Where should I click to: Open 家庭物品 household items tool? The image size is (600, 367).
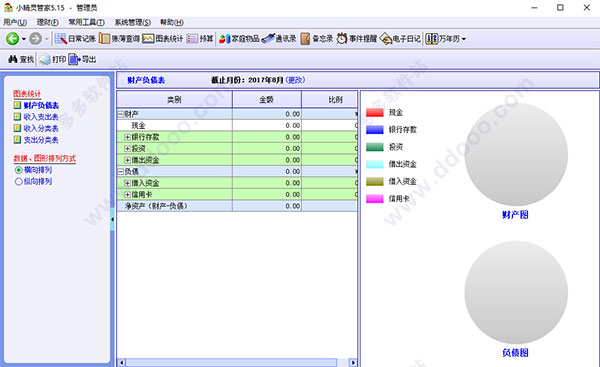(x=239, y=39)
